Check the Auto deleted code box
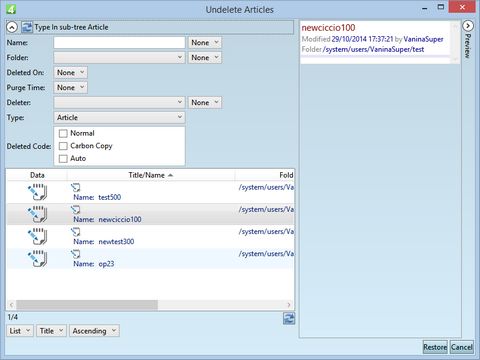The width and height of the screenshot is (480, 360). 63,159
